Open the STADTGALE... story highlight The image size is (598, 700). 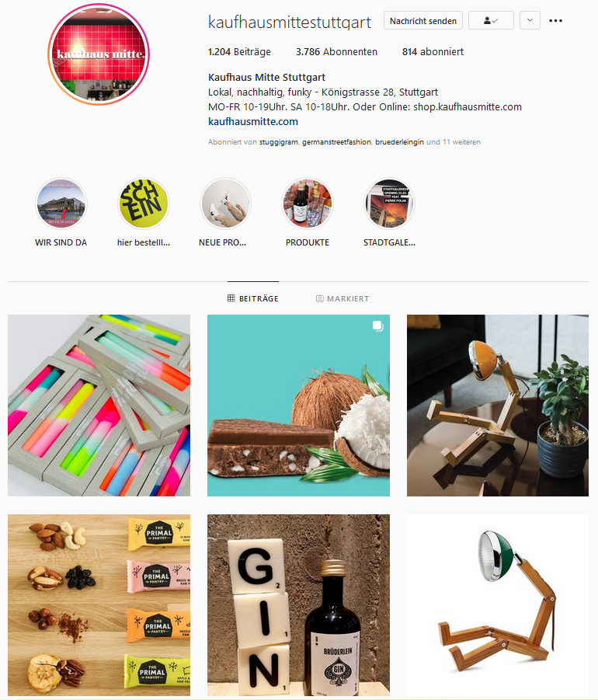pos(390,204)
